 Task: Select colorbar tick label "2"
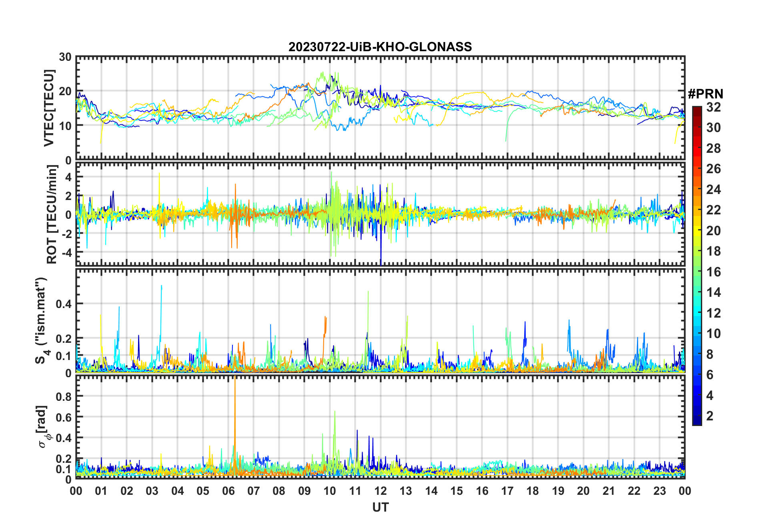(x=710, y=416)
